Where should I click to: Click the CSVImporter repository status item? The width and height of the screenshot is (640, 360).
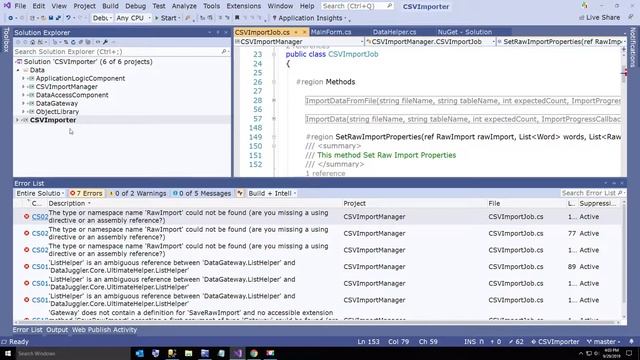click(555, 342)
